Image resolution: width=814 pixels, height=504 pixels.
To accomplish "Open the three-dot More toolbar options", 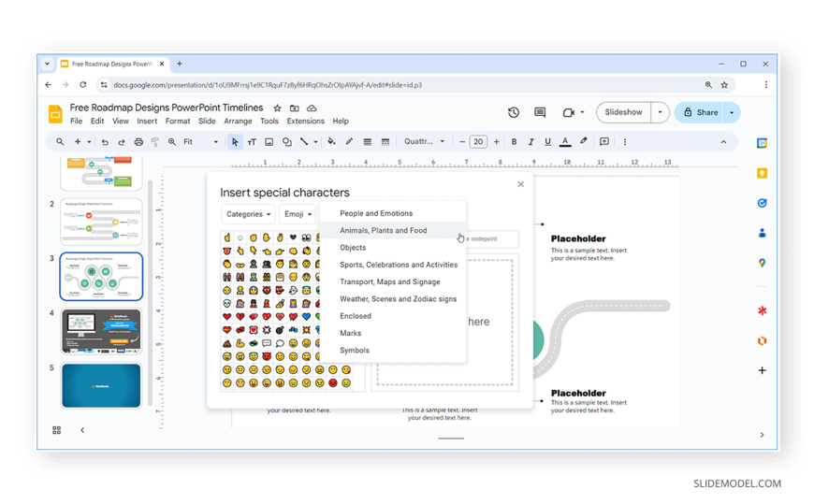I will click(625, 142).
